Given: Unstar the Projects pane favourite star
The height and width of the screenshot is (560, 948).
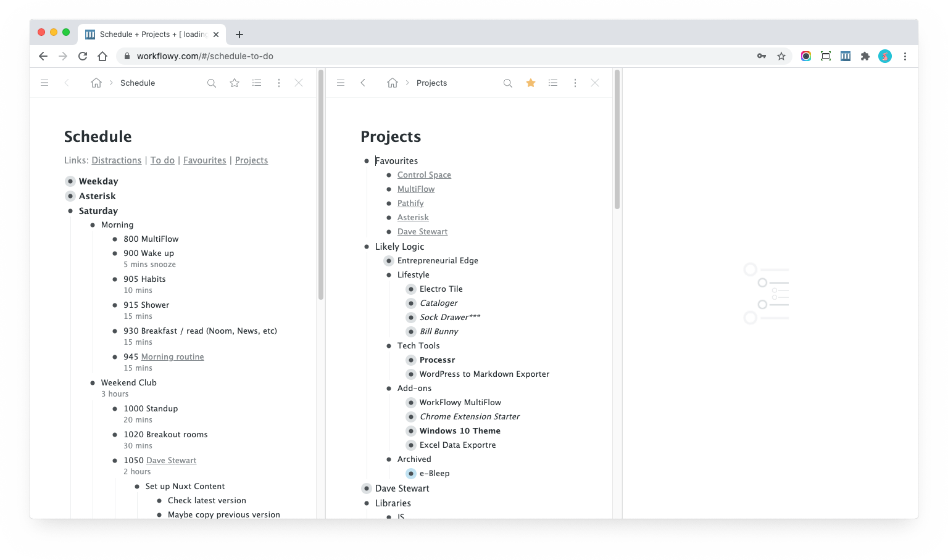Looking at the screenshot, I should (x=531, y=83).
